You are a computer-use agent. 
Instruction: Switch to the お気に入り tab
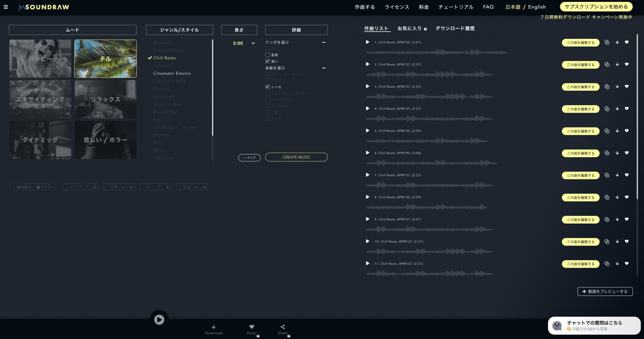[x=410, y=28]
